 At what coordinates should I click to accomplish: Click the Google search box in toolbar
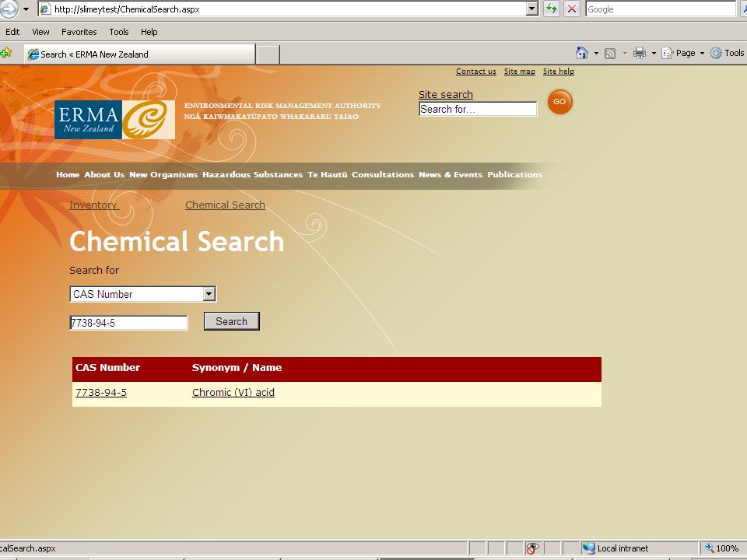click(x=661, y=9)
